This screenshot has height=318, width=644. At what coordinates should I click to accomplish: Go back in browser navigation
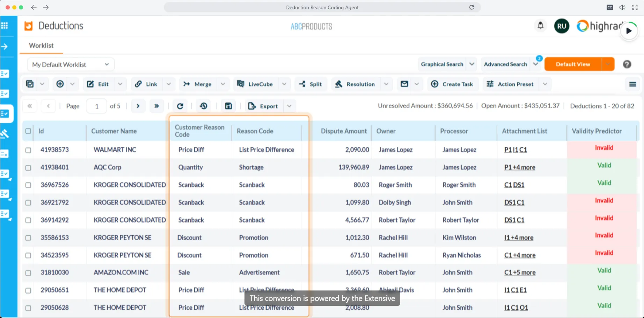(x=34, y=7)
